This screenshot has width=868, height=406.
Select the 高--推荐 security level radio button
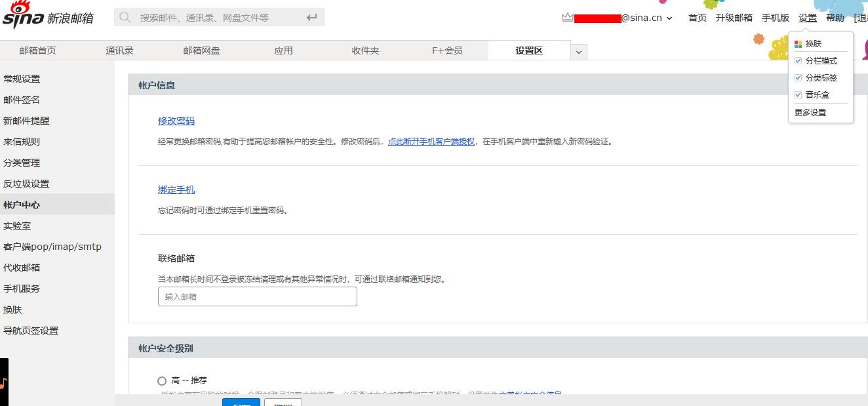(161, 380)
